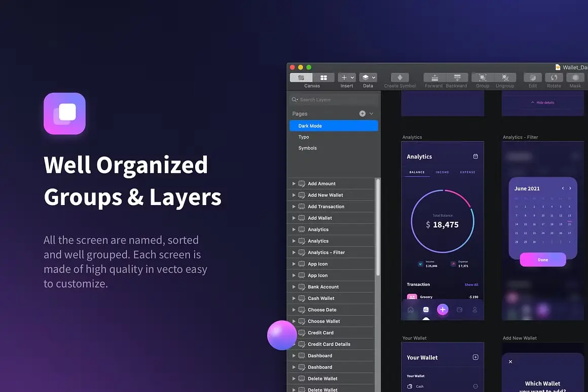Click the Ungroup icon

point(505,77)
